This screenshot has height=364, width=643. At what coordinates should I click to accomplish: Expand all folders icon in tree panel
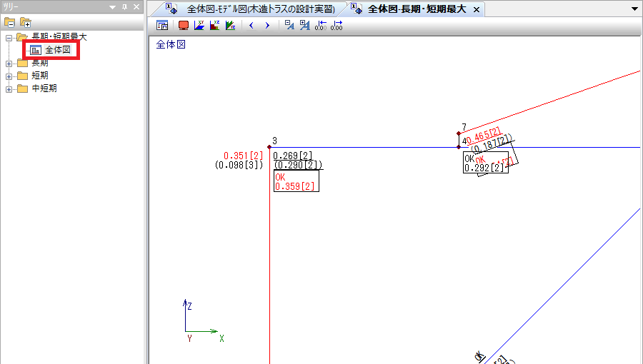(x=26, y=22)
